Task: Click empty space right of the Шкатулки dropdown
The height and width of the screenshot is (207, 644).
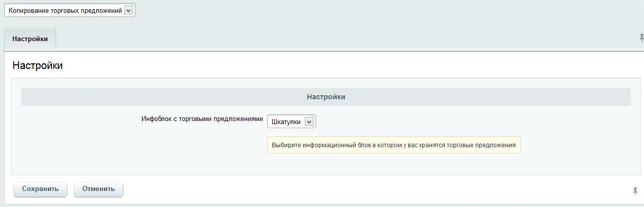Action: pos(463,122)
